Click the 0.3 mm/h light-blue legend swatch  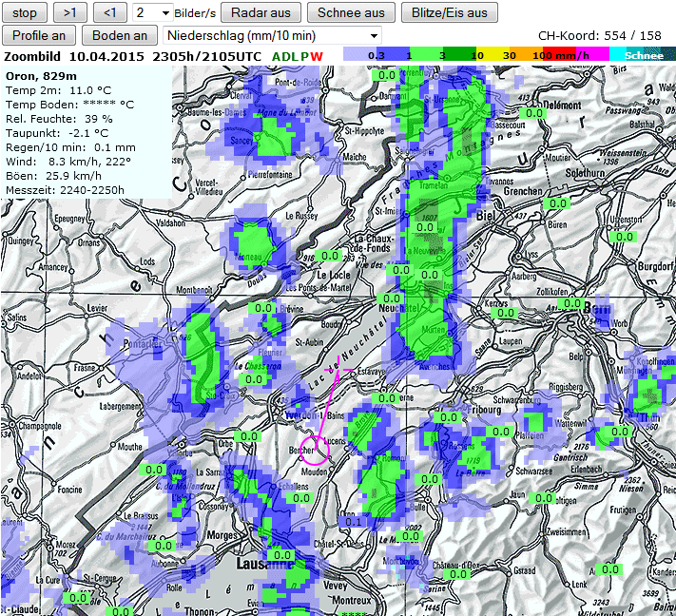point(360,54)
